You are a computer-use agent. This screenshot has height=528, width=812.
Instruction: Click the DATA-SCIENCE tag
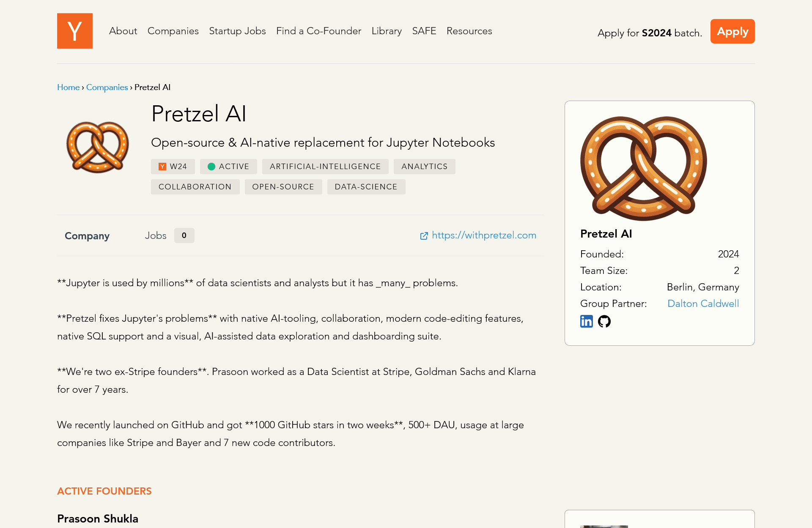[366, 187]
